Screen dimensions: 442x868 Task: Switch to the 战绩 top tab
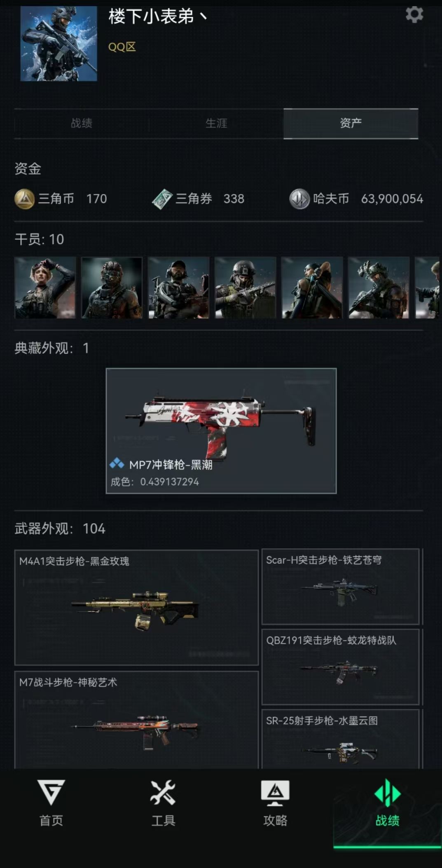point(82,123)
